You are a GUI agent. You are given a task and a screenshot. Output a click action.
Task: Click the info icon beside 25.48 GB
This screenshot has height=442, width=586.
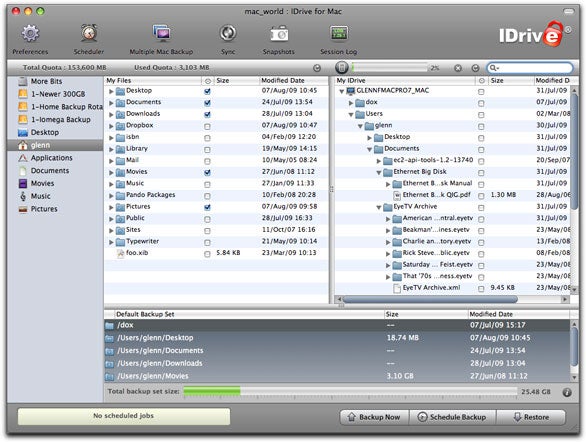567,392
